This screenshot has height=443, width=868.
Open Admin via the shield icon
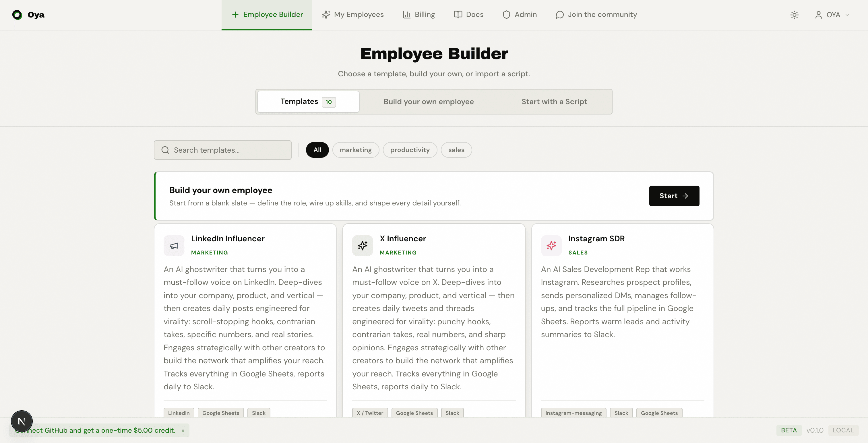pos(506,14)
